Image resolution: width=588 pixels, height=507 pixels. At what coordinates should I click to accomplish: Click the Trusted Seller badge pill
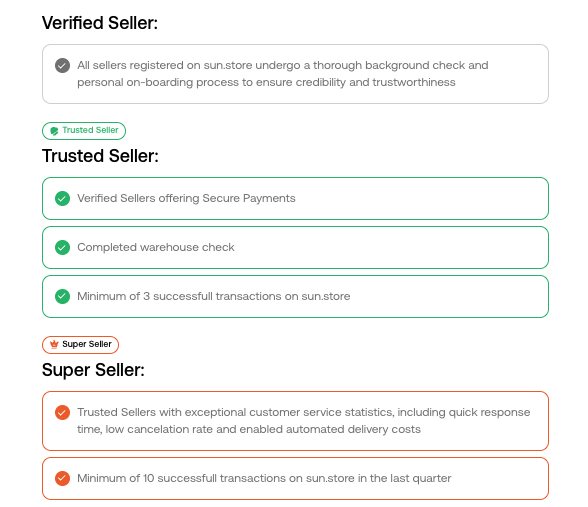click(x=84, y=131)
